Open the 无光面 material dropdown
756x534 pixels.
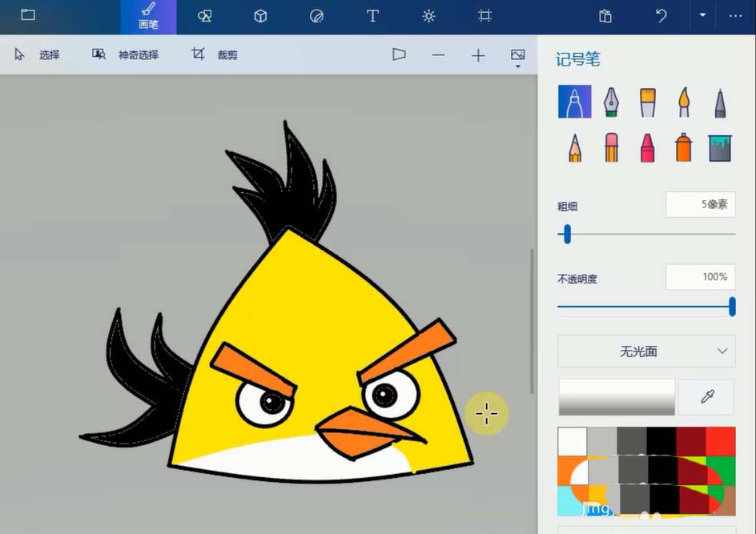pos(646,351)
